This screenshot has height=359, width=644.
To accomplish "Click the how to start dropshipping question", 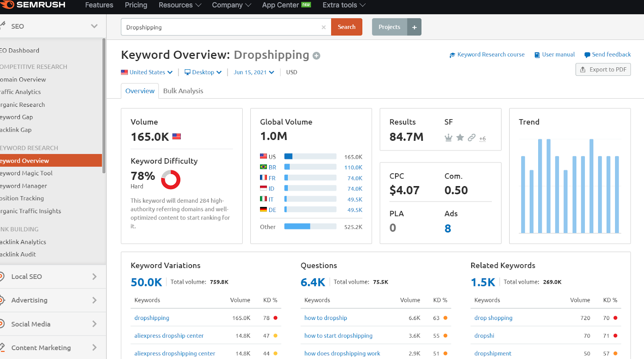I will (339, 336).
